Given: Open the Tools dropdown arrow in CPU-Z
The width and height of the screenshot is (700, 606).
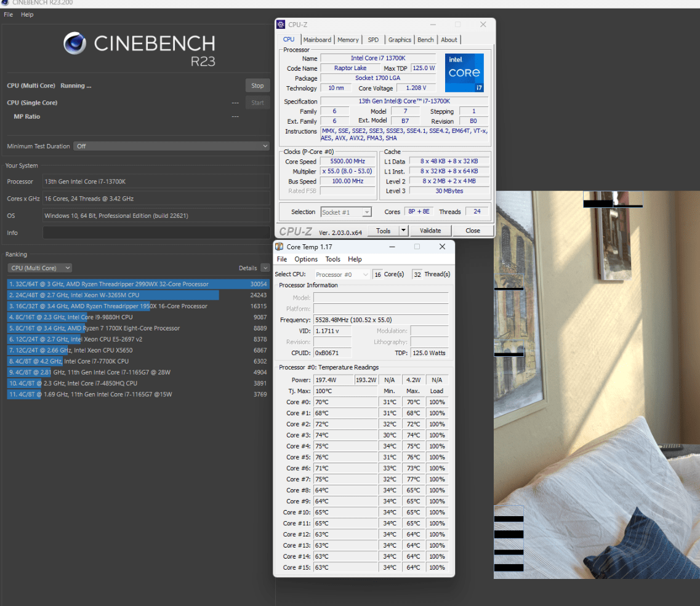Looking at the screenshot, I should coord(403,231).
